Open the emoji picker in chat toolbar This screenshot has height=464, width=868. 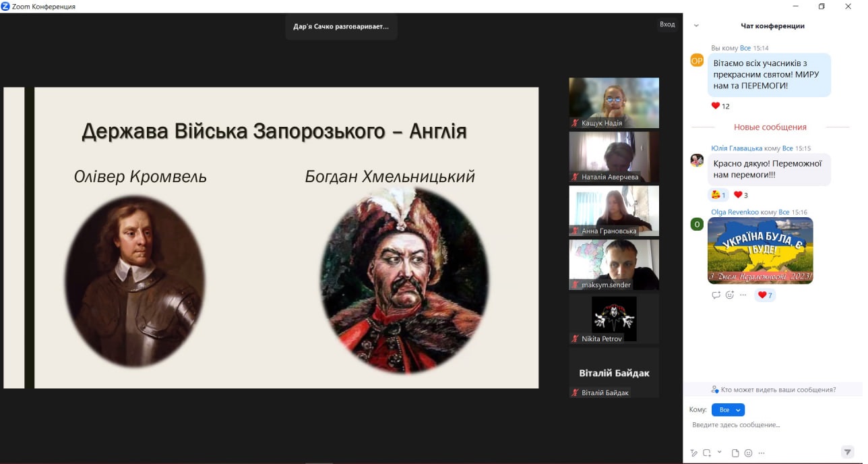748,453
